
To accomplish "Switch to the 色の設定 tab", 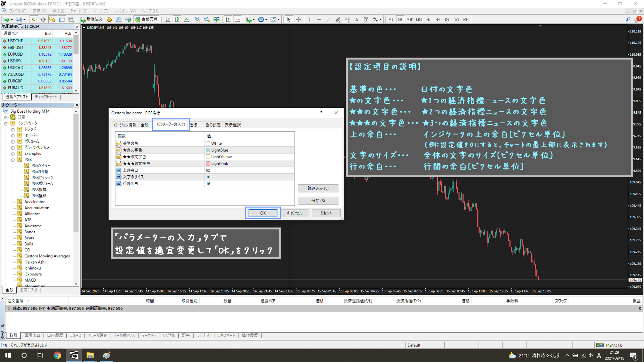I will point(213,125).
